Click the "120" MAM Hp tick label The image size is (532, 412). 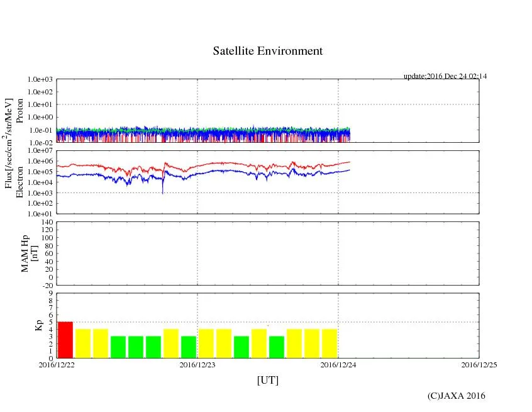48,230
